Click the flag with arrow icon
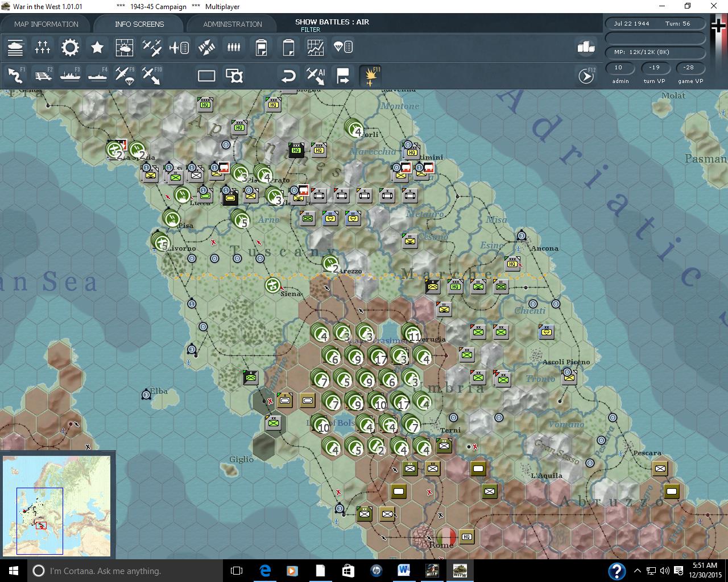The height and width of the screenshot is (582, 728). coord(343,76)
